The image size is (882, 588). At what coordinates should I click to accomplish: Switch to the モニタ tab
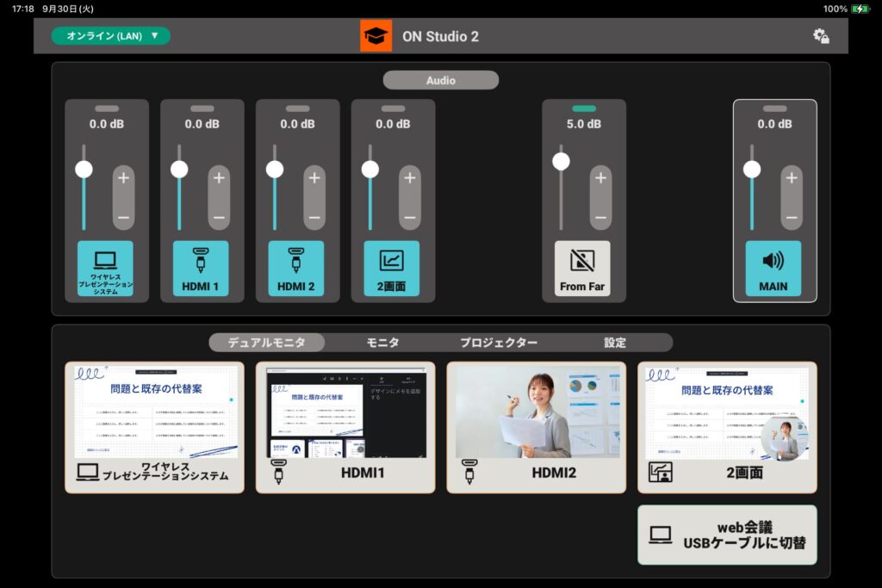(x=382, y=343)
